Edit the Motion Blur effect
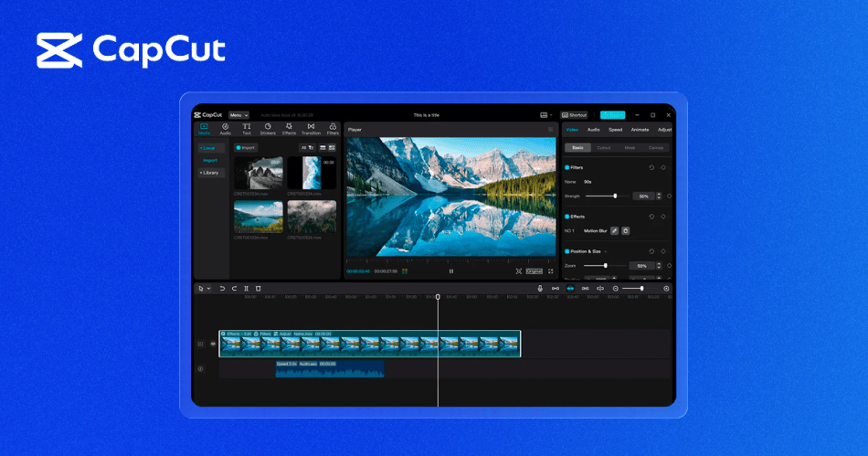868x456 pixels. pos(615,231)
